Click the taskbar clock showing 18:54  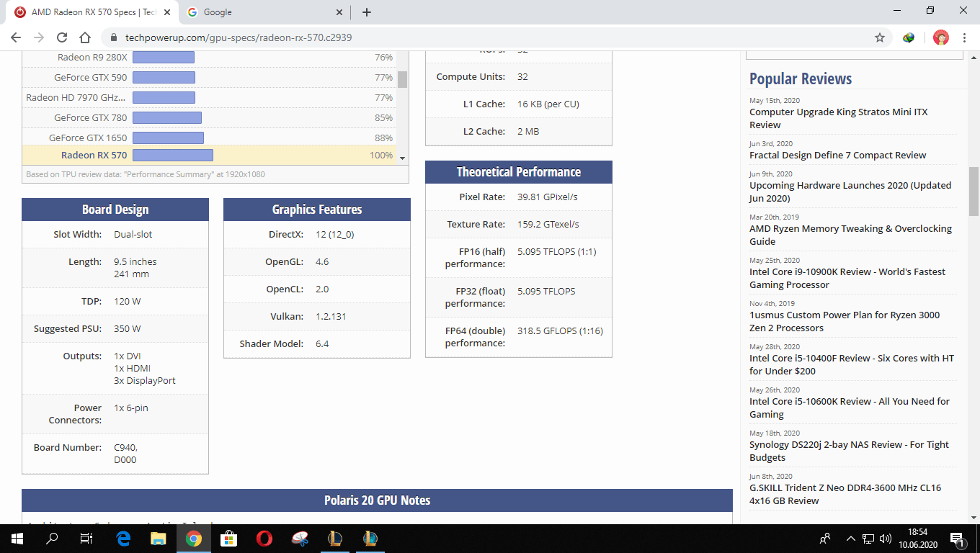click(x=917, y=539)
